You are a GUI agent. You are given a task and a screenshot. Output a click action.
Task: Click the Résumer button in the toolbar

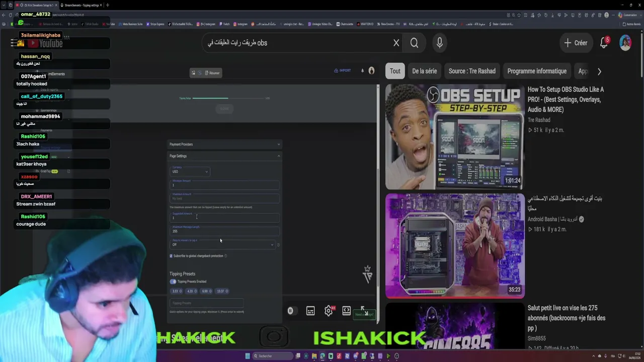212,73
